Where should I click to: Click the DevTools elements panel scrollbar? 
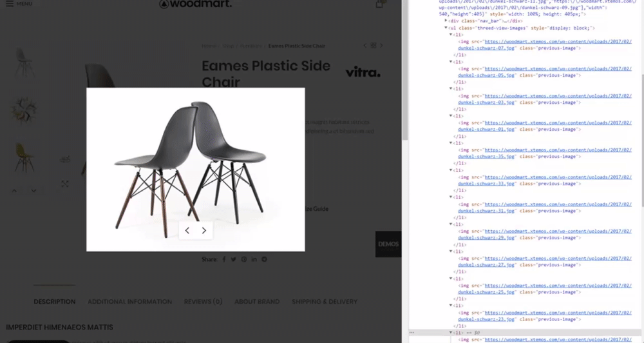pos(641,140)
